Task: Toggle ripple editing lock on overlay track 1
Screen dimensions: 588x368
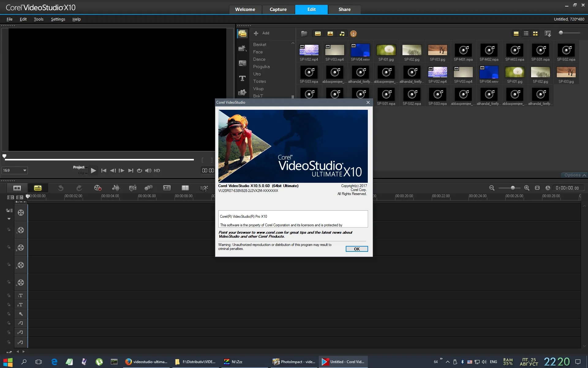Action: (x=9, y=230)
